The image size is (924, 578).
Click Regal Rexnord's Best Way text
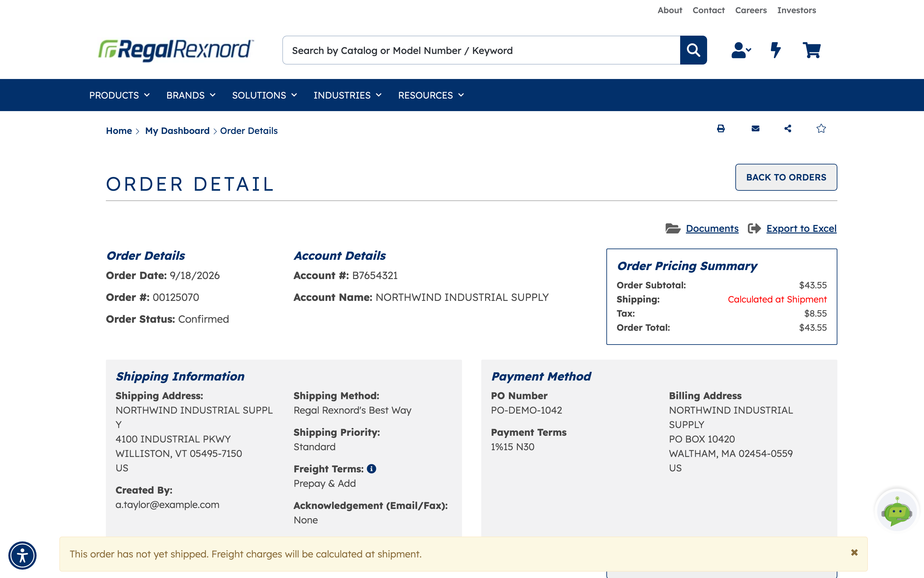(x=352, y=410)
